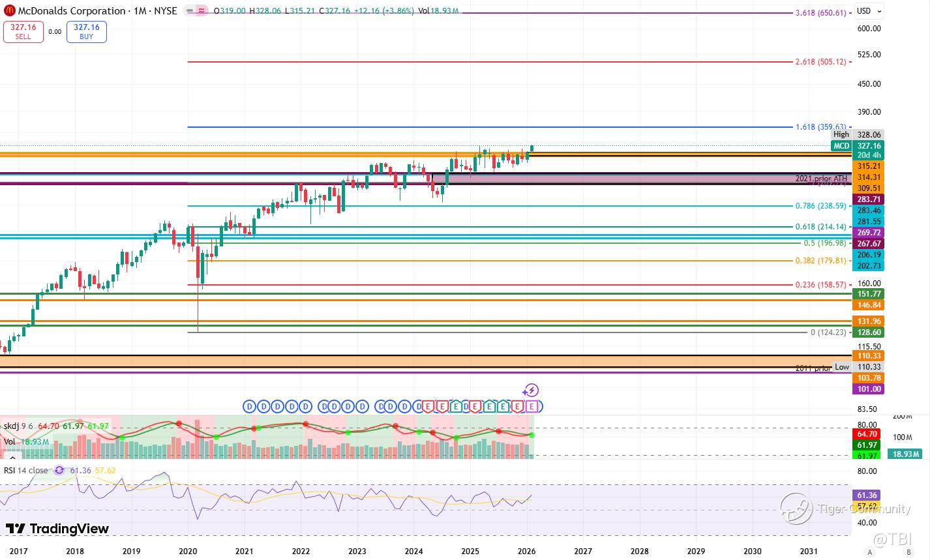Click the purple 269.72 price axis label
930x560 pixels.
[869, 233]
